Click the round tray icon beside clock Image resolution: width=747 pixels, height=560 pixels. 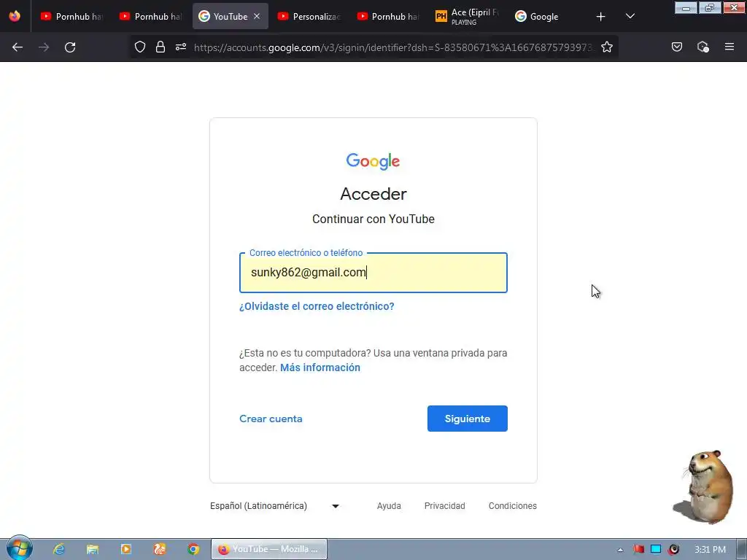(673, 549)
